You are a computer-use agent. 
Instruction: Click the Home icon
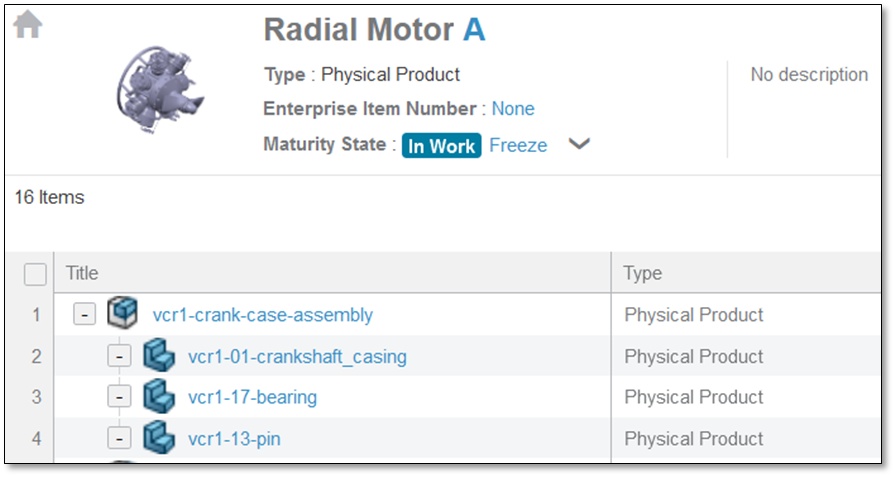click(x=28, y=26)
